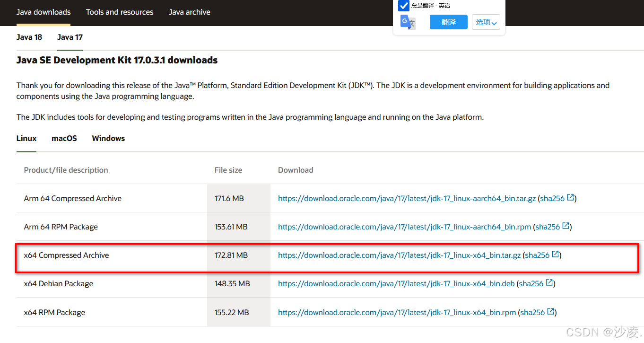This screenshot has height=343, width=644.
Task: Click the Google Translate logo in the popup
Action: [x=408, y=22]
